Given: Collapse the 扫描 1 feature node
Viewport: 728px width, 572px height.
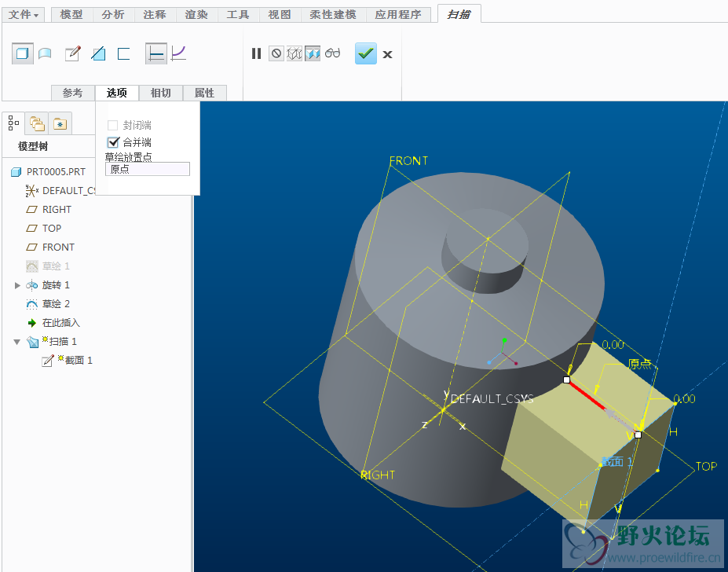Looking at the screenshot, I should pos(17,342).
